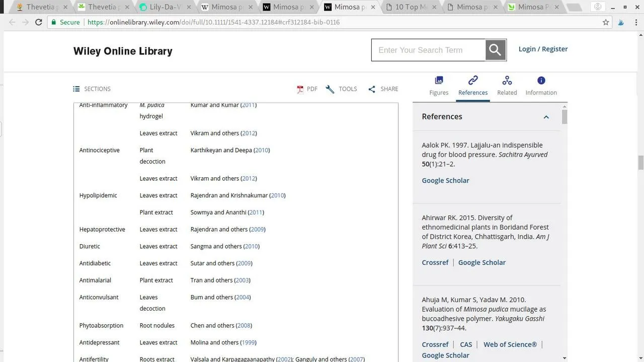Click the References panel scroll-down arrow
The height and width of the screenshot is (362, 644).
(565, 358)
